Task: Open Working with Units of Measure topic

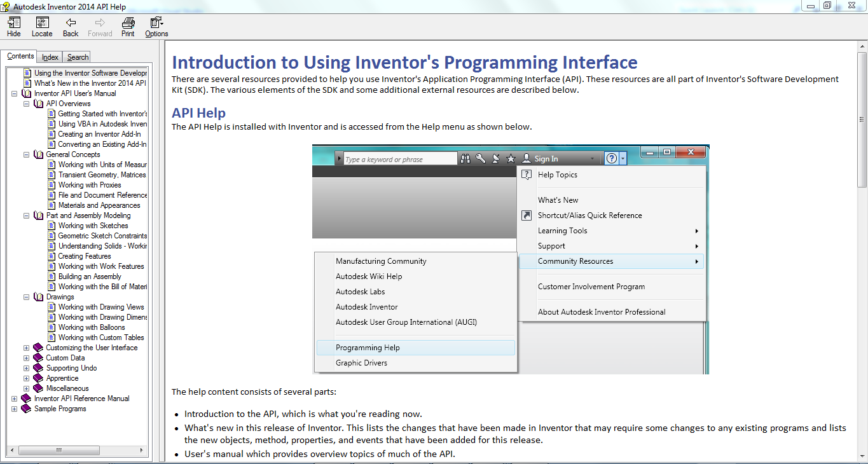Action: coord(102,165)
